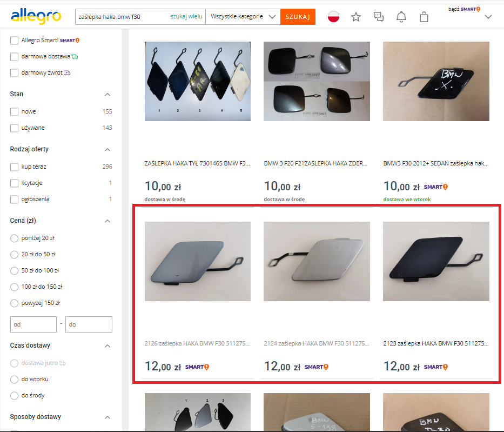Check the 'nowe' condition checkbox

tap(14, 111)
